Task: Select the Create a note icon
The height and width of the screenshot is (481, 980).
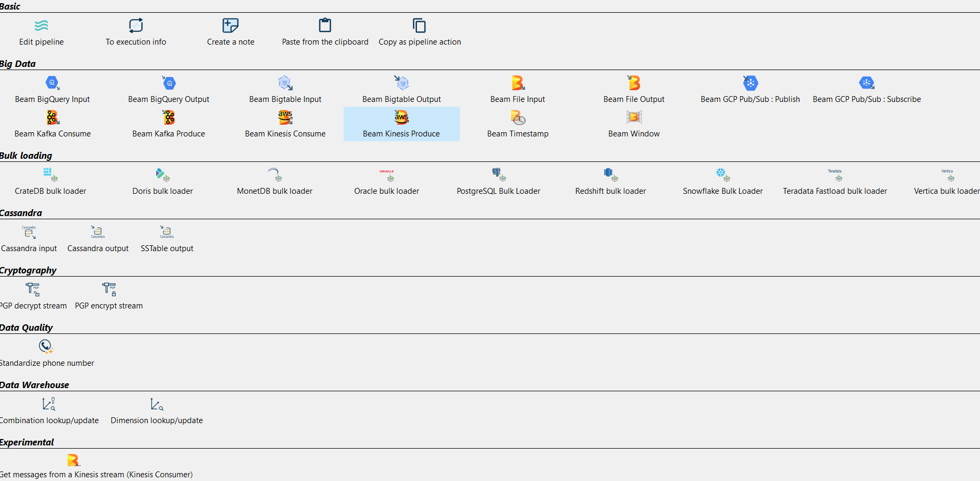Action: pyautogui.click(x=231, y=25)
